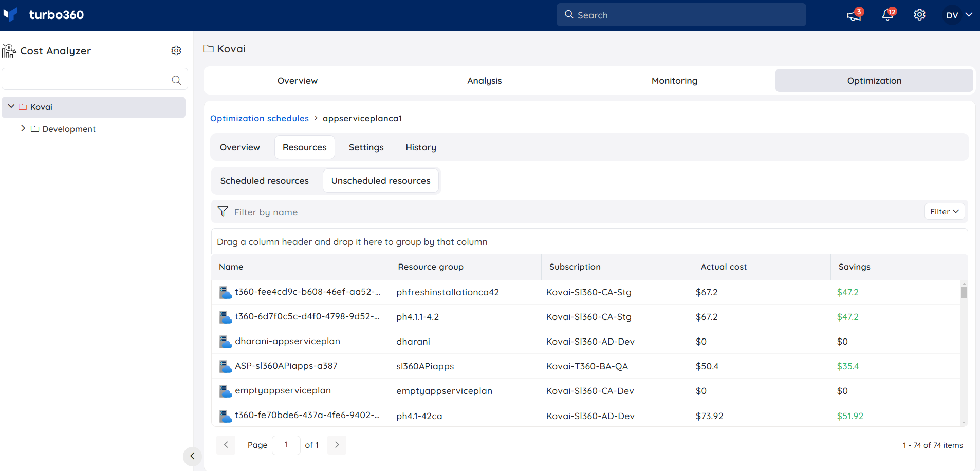Open the History sub-tab
Viewport: 980px width, 471px height.
(x=421, y=147)
